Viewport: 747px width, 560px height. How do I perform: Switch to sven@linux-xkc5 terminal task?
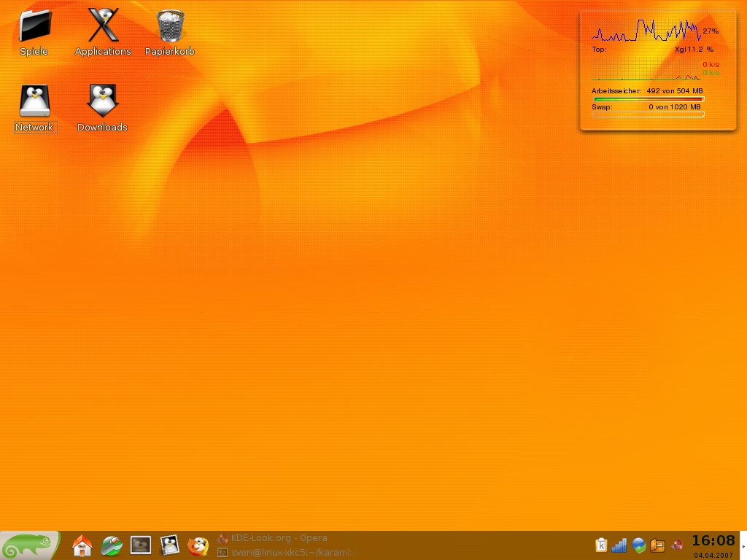(287, 553)
